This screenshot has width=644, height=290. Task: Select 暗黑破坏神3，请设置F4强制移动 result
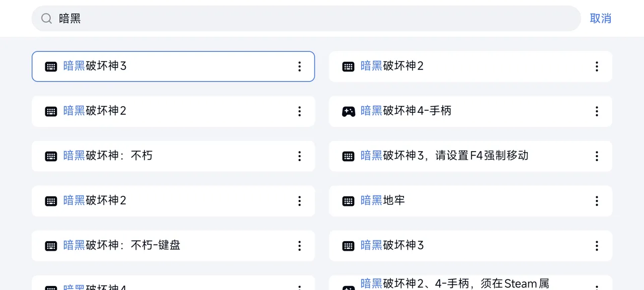pyautogui.click(x=470, y=156)
